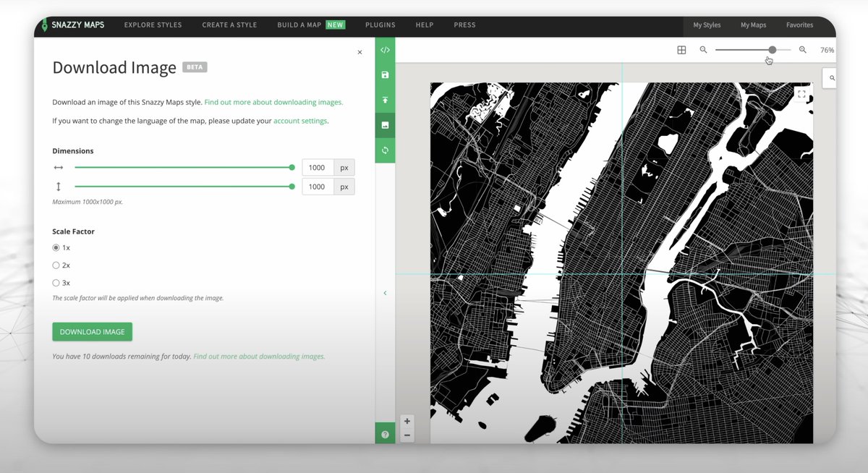Open Create a Style page
Screen dimensions: 868x473
[x=229, y=25]
